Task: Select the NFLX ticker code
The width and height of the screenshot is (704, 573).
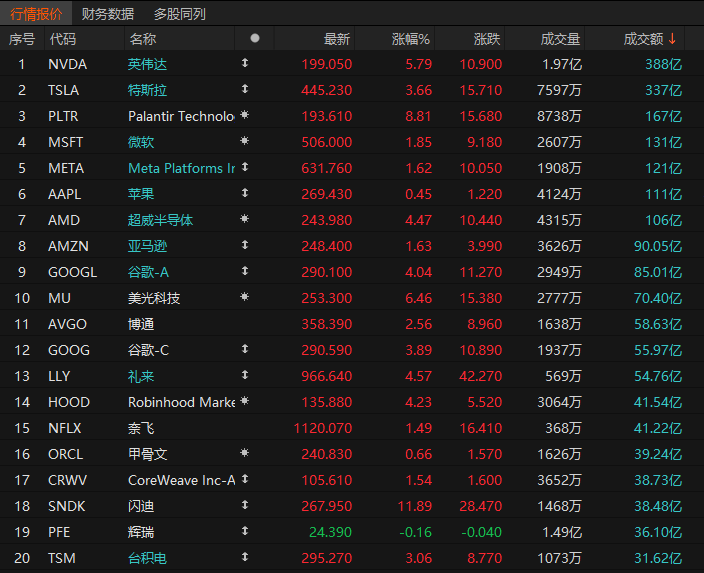Action: (x=65, y=428)
